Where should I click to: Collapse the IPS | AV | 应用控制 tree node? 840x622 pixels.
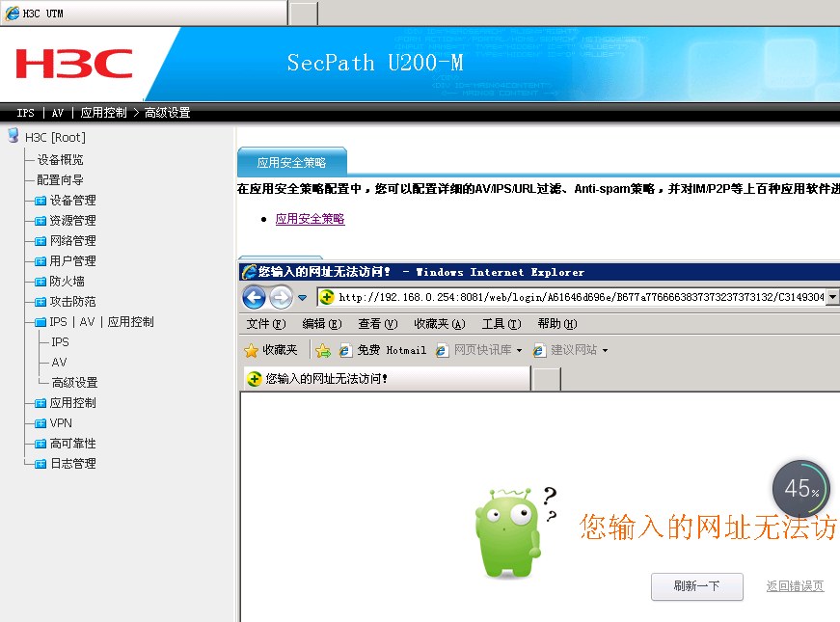[41, 322]
